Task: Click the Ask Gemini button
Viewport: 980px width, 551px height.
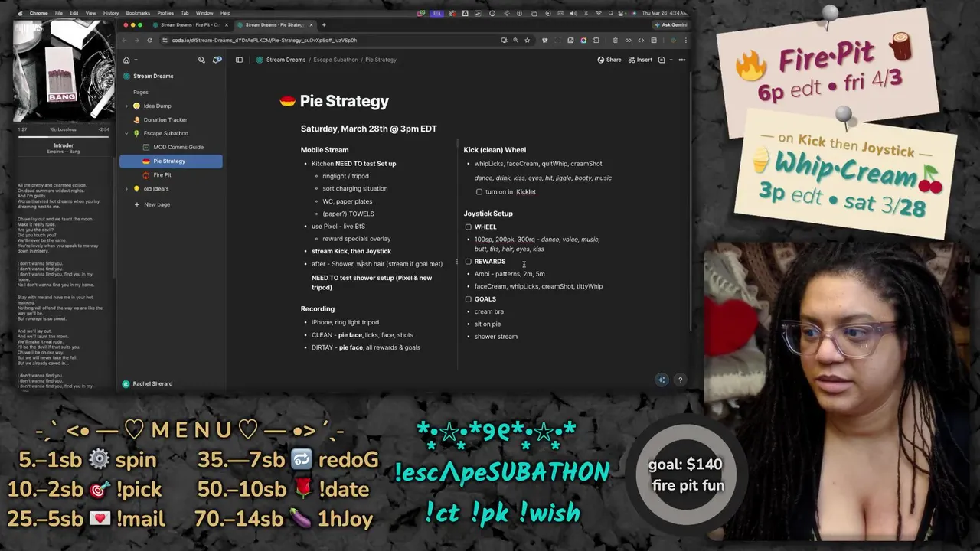Action: (x=670, y=24)
